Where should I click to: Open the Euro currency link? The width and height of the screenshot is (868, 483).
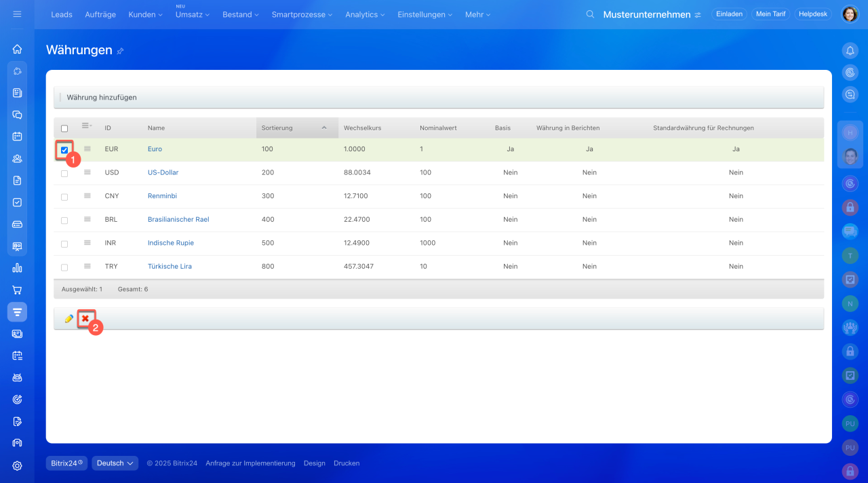click(155, 149)
